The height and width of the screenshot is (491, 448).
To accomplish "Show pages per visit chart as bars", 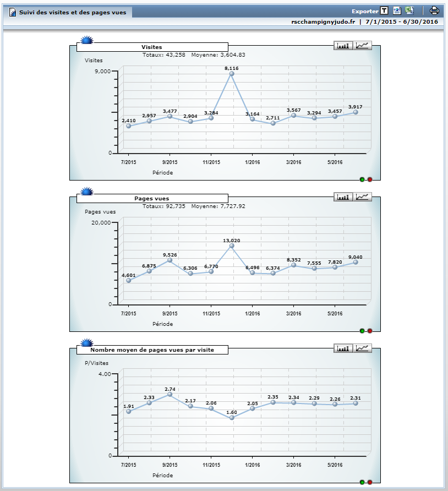I will click(x=343, y=348).
